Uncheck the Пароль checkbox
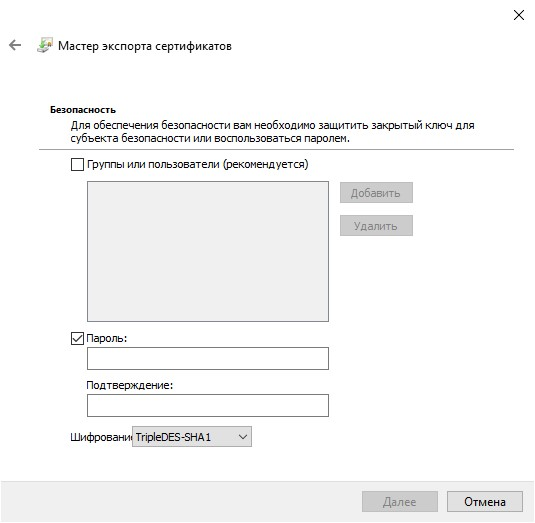535x523 pixels. [77, 338]
